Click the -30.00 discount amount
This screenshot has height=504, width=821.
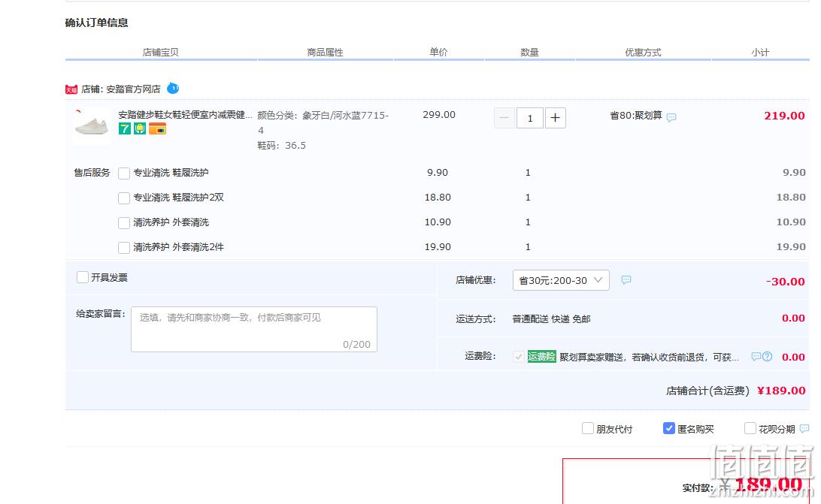[x=785, y=282]
